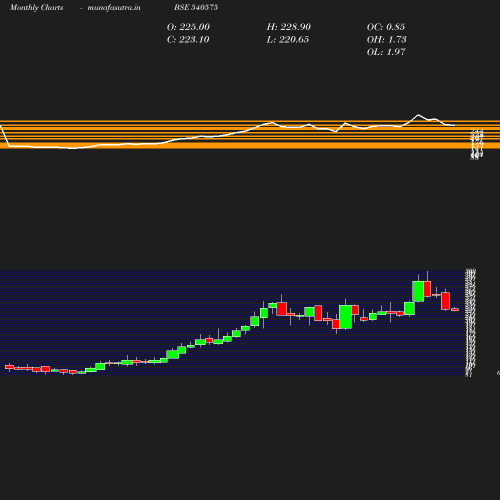Click the open value 'O: 225.00'
The width and height of the screenshot is (500, 500).
pos(188,27)
